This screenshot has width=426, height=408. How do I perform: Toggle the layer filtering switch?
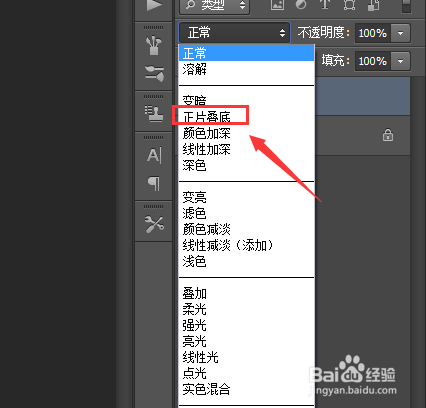tap(406, 6)
